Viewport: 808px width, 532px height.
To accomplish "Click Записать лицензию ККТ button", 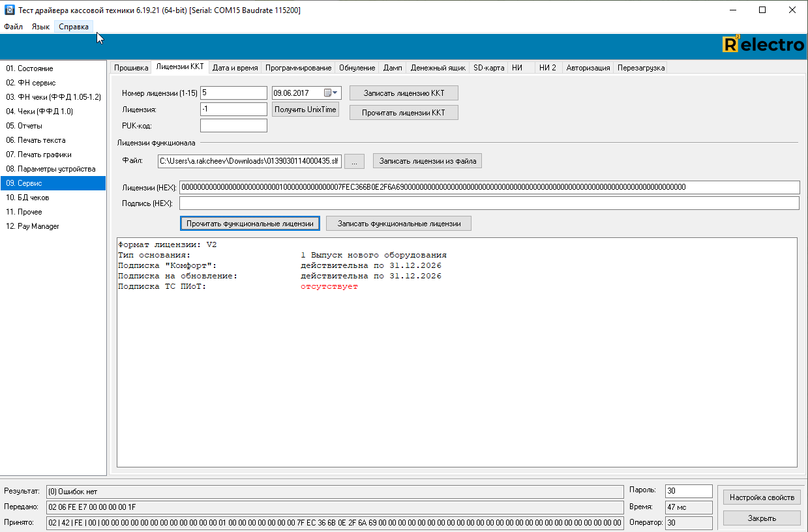I will [x=404, y=93].
